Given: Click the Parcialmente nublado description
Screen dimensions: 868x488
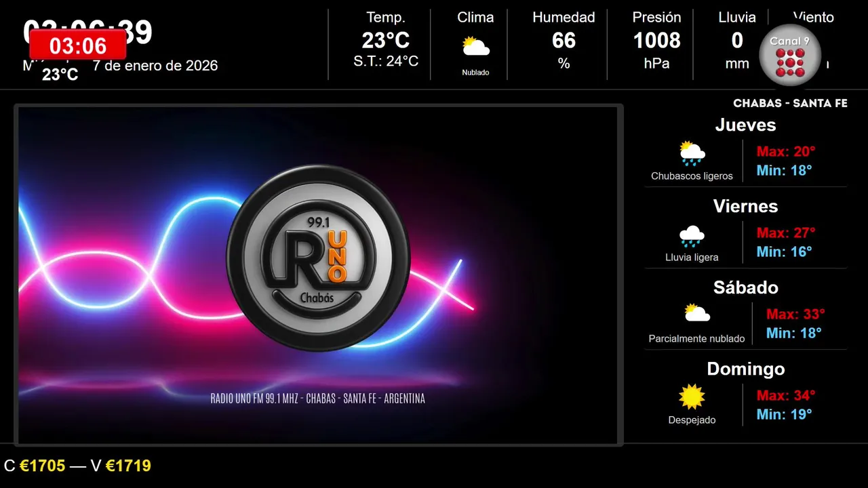Looking at the screenshot, I should click(696, 339).
